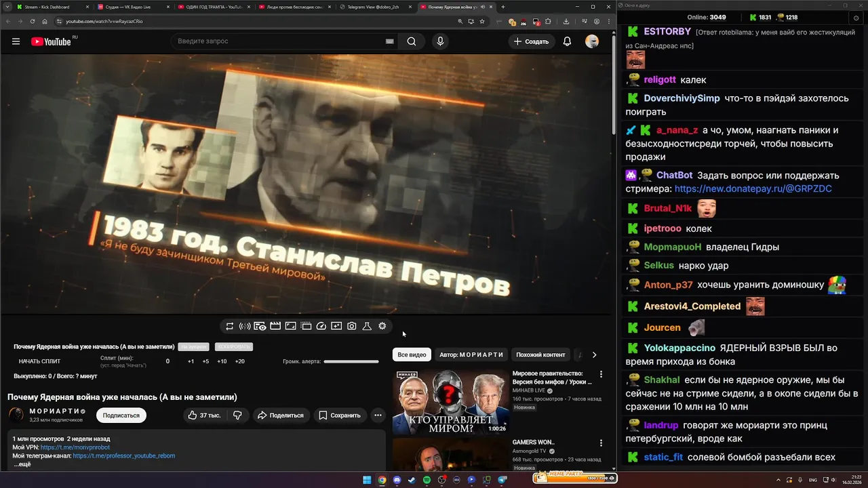The width and height of the screenshot is (868, 488).
Task: Open the GAMERS WON video thumbnail
Action: coord(450,455)
